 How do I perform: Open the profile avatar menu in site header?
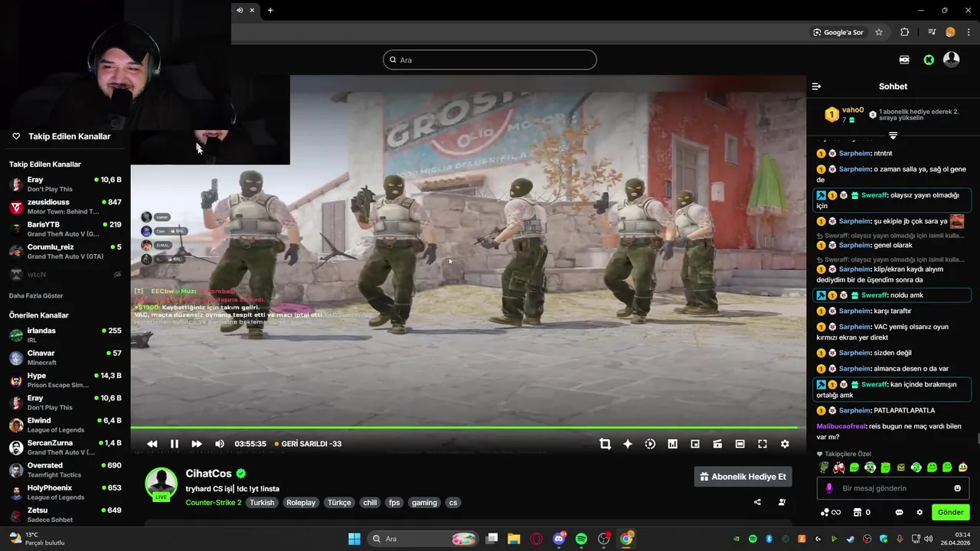tap(952, 59)
